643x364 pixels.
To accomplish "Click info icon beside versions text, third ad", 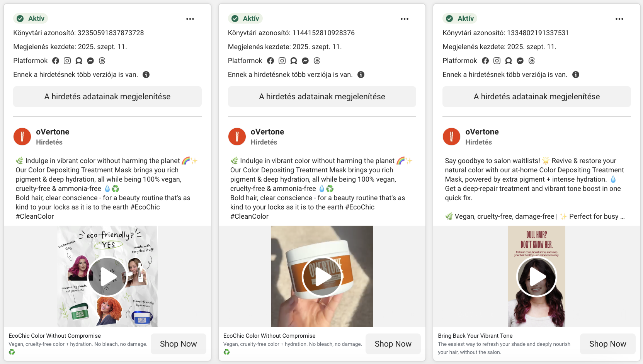I will tap(575, 75).
